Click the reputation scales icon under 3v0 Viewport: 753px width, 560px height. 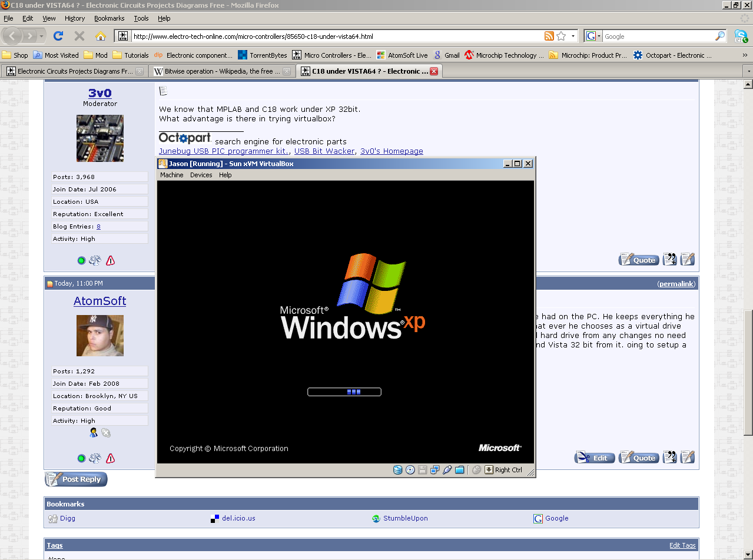pyautogui.click(x=95, y=260)
